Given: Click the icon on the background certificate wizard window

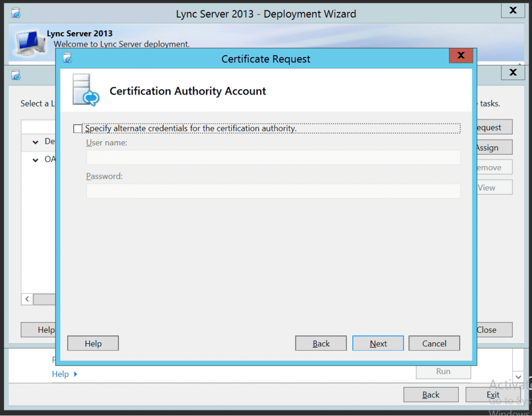Looking at the screenshot, I should click(x=16, y=75).
